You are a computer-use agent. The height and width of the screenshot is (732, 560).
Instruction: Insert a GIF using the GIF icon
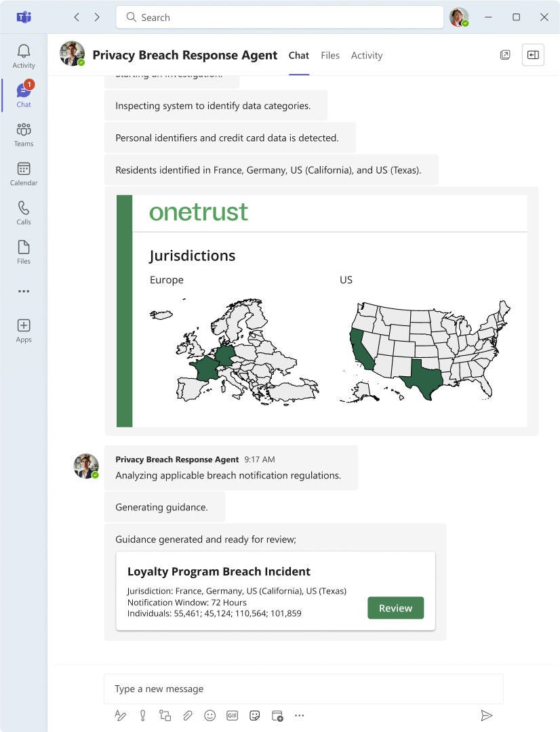233,715
